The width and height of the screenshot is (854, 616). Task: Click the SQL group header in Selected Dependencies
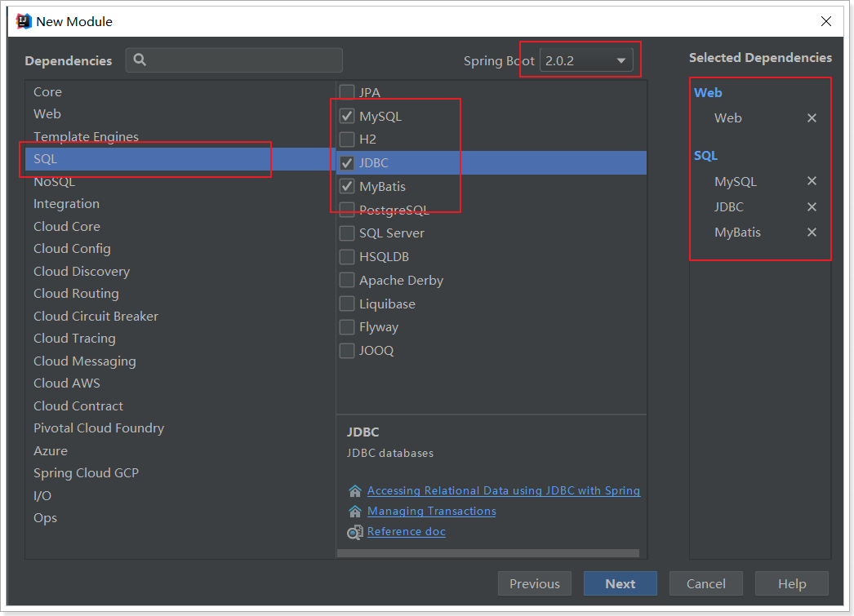pyautogui.click(x=706, y=156)
